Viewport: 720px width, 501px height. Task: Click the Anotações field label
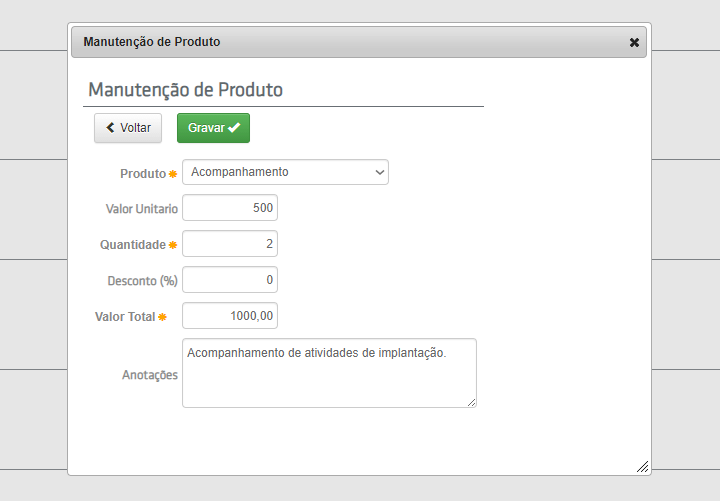pos(150,375)
